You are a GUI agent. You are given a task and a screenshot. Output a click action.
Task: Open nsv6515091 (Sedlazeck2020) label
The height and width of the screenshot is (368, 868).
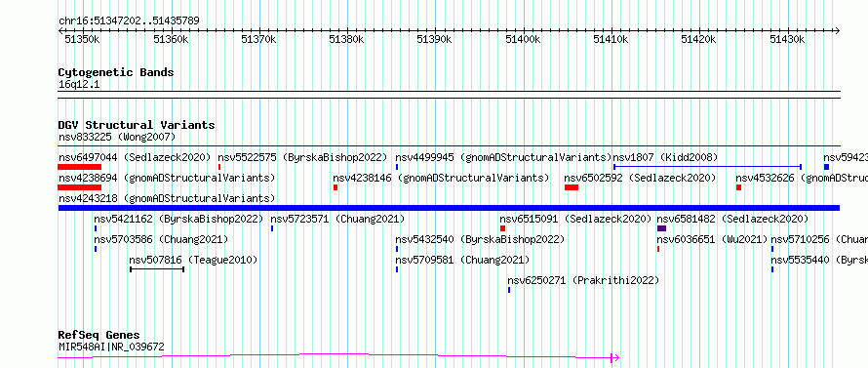[575, 219]
